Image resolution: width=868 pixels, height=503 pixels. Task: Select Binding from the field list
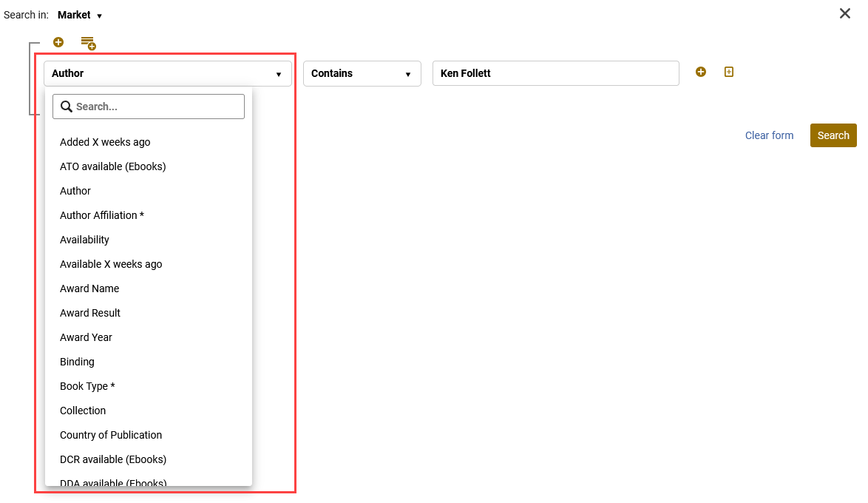coord(77,362)
